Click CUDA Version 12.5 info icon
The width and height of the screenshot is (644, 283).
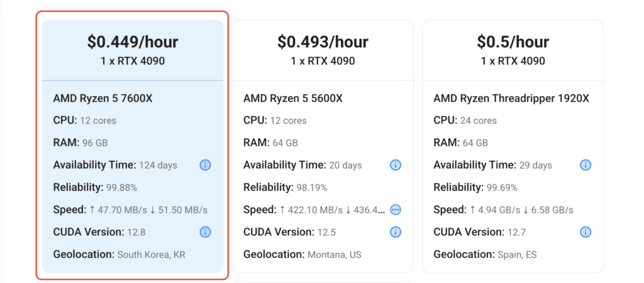pos(396,232)
